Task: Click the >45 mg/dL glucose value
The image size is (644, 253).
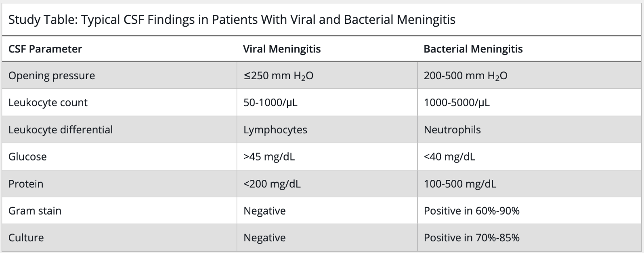Action: coord(269,156)
